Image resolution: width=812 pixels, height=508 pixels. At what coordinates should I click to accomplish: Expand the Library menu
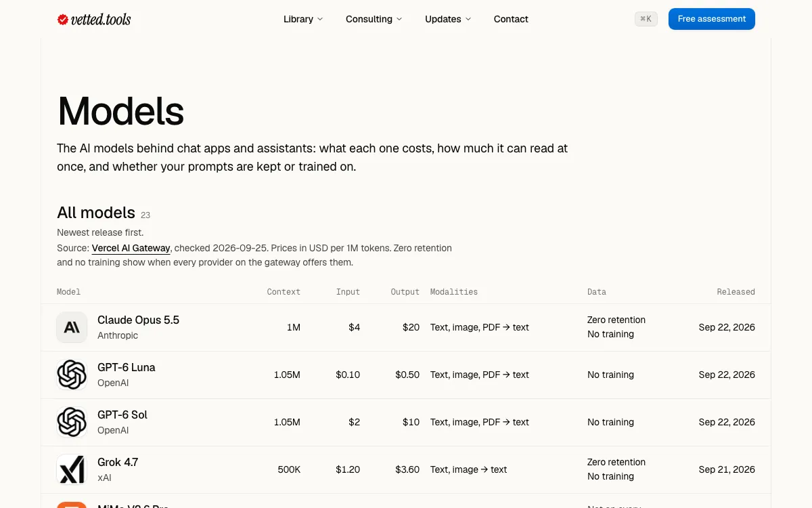pos(303,19)
